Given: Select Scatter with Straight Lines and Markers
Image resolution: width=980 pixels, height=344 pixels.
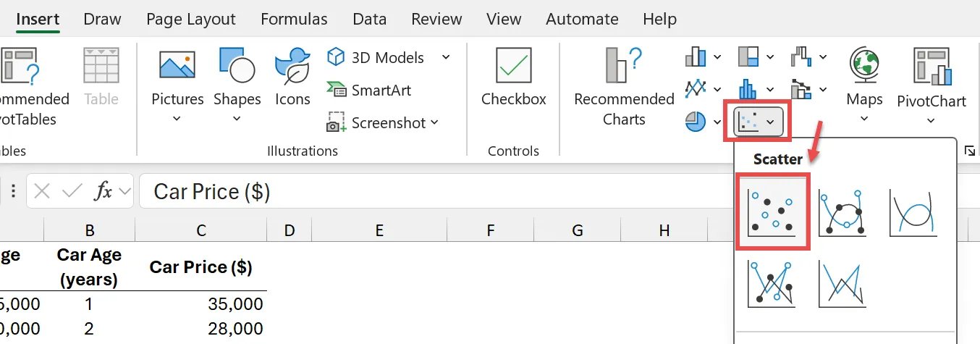Looking at the screenshot, I should click(772, 283).
